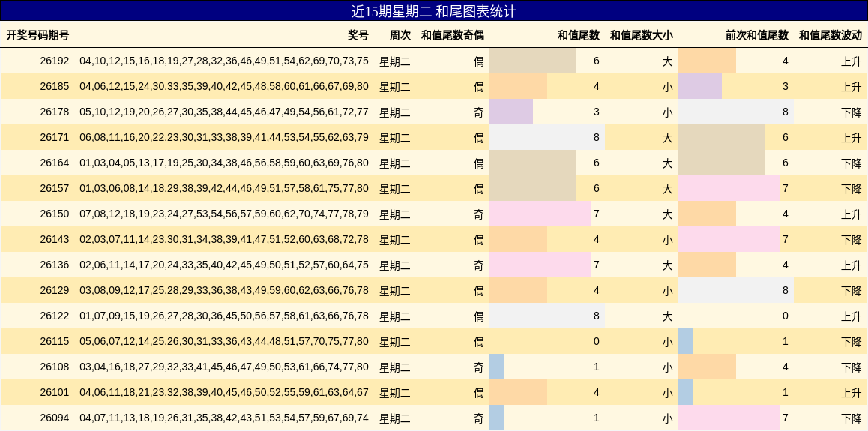Click the winning numbers of issue 26164
The width and height of the screenshot is (868, 431).
click(x=224, y=163)
